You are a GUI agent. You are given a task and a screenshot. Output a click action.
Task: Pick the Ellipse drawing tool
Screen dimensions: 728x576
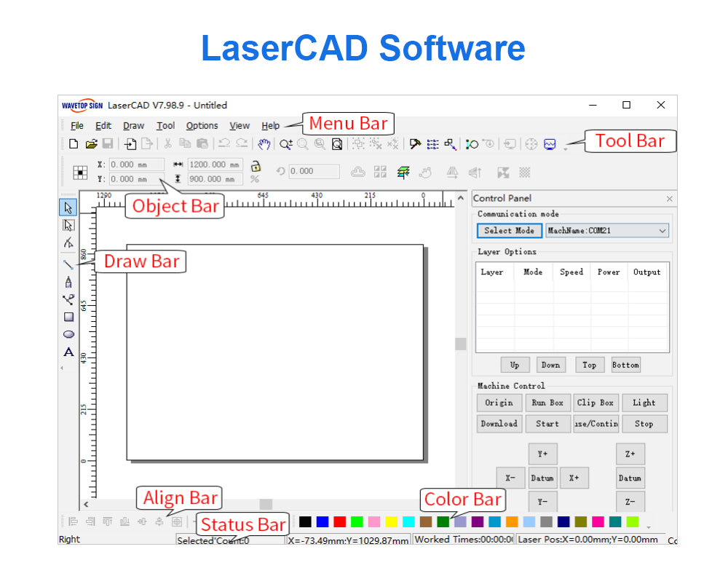(x=68, y=334)
